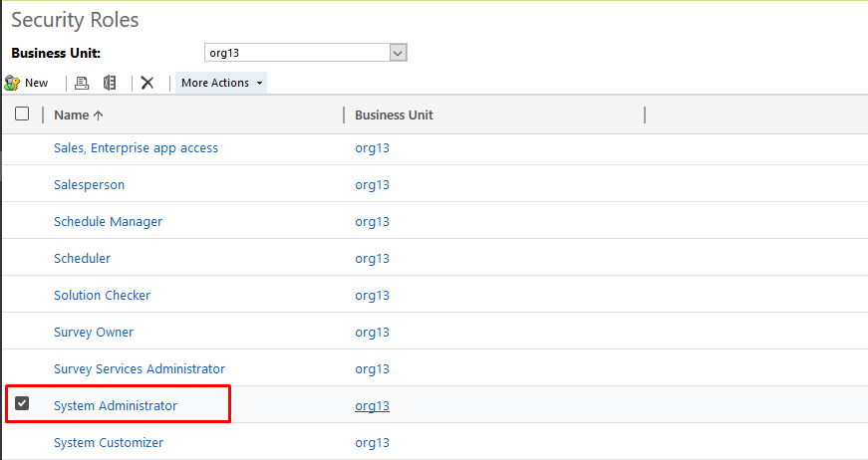The width and height of the screenshot is (868, 460).
Task: Open the Scheduler role
Action: click(x=82, y=259)
